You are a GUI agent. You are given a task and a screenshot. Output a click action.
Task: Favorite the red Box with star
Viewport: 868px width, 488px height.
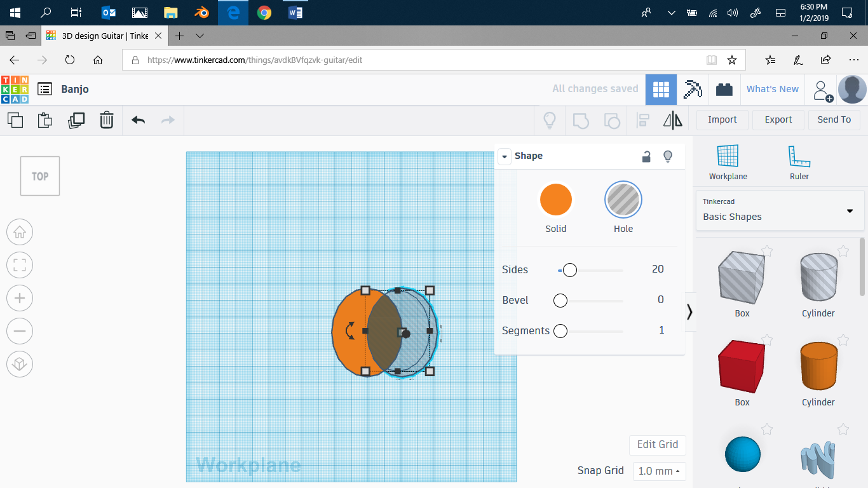tap(767, 341)
